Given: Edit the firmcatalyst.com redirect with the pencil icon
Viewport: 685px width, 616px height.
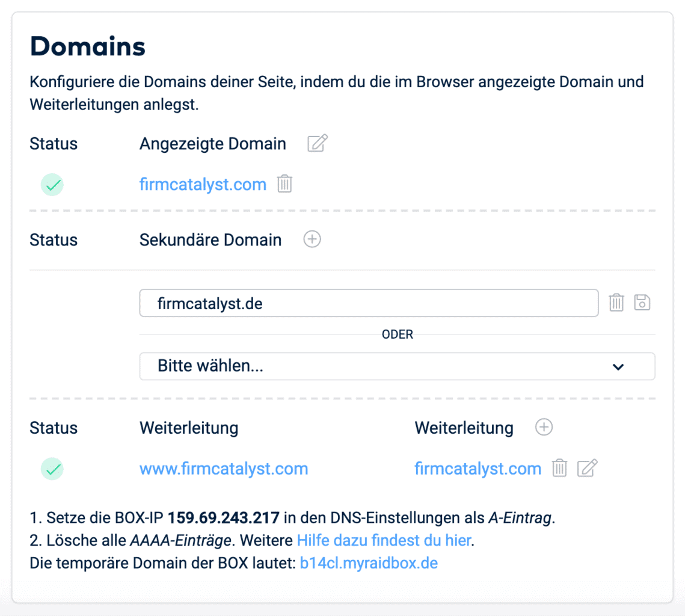Looking at the screenshot, I should pyautogui.click(x=586, y=467).
